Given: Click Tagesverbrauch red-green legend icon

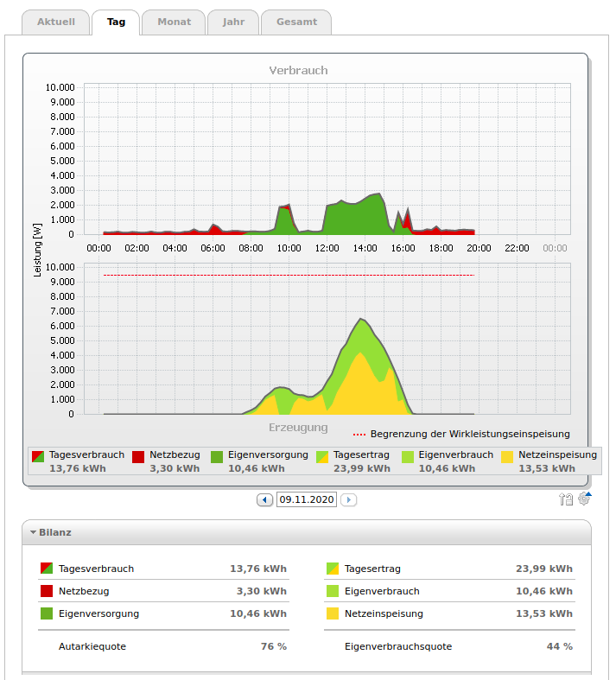Looking at the screenshot, I should pos(39,456).
